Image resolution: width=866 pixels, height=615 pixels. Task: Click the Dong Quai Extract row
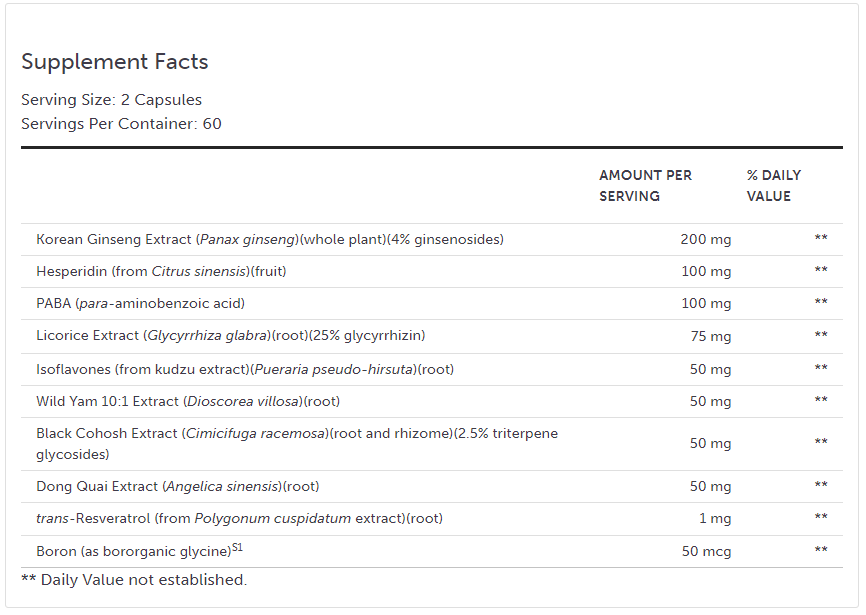(x=177, y=486)
